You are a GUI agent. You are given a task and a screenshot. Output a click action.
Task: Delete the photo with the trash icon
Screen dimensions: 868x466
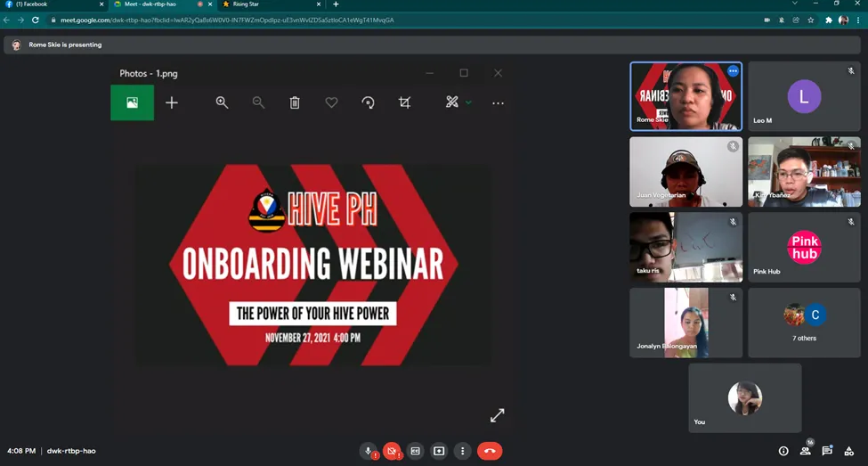point(295,102)
